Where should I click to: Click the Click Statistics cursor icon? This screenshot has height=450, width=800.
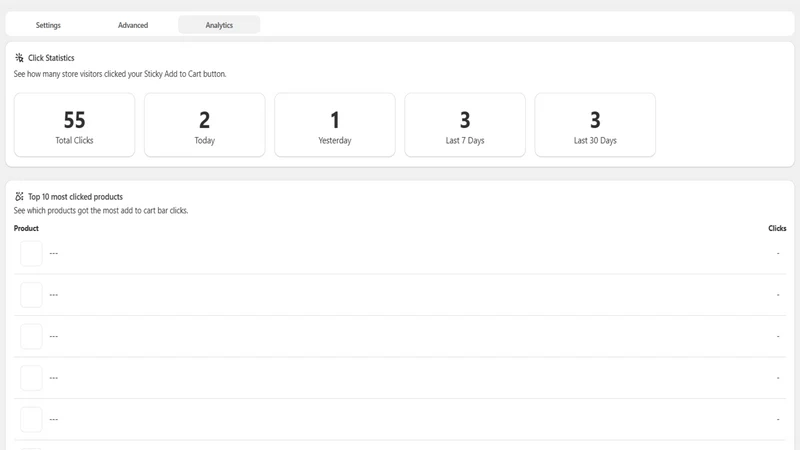(19, 58)
